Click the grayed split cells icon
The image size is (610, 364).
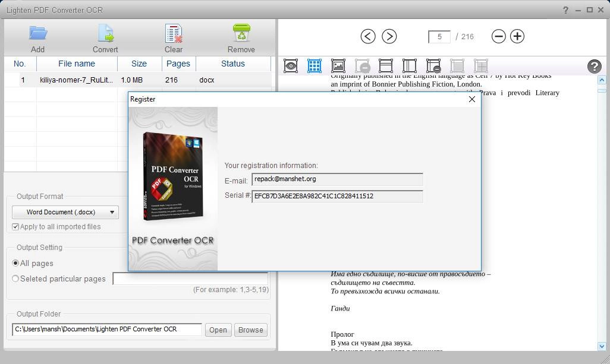(x=481, y=66)
